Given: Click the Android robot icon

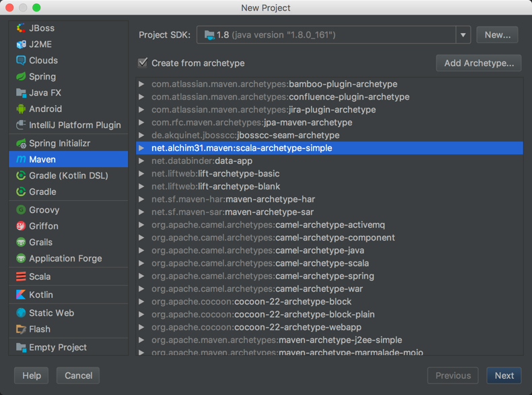Looking at the screenshot, I should 21,109.
